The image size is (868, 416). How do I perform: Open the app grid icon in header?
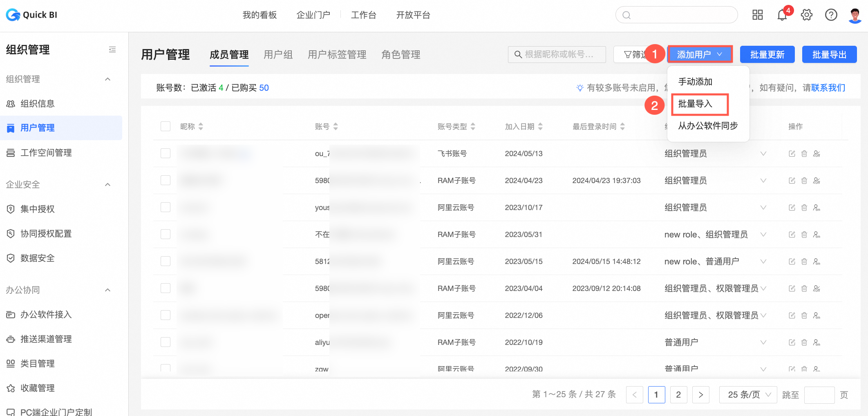[758, 15]
